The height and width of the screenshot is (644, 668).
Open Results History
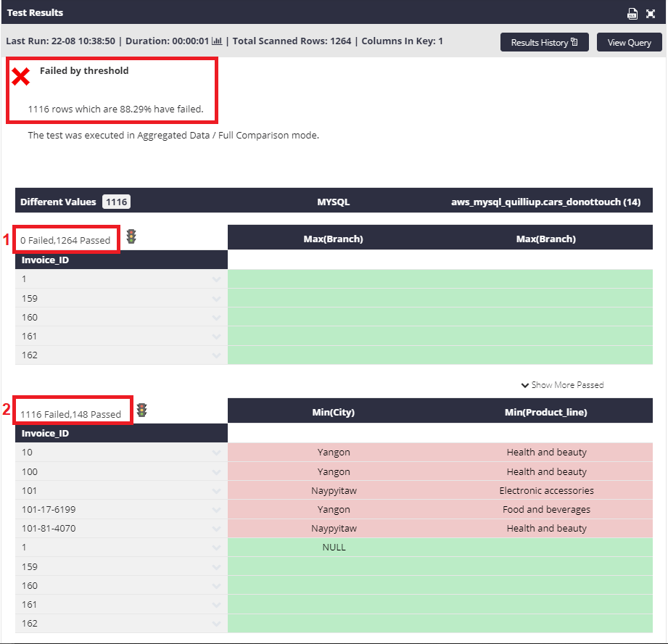coord(545,42)
